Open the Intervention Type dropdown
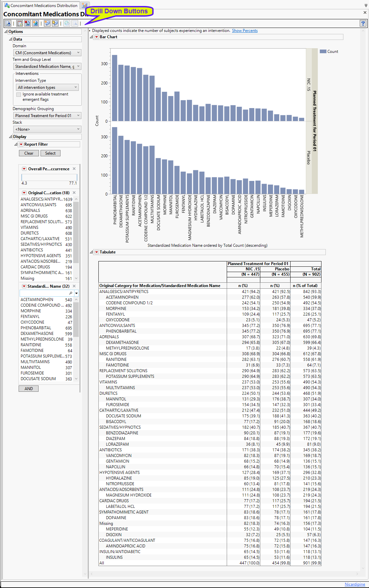 pyautogui.click(x=47, y=87)
